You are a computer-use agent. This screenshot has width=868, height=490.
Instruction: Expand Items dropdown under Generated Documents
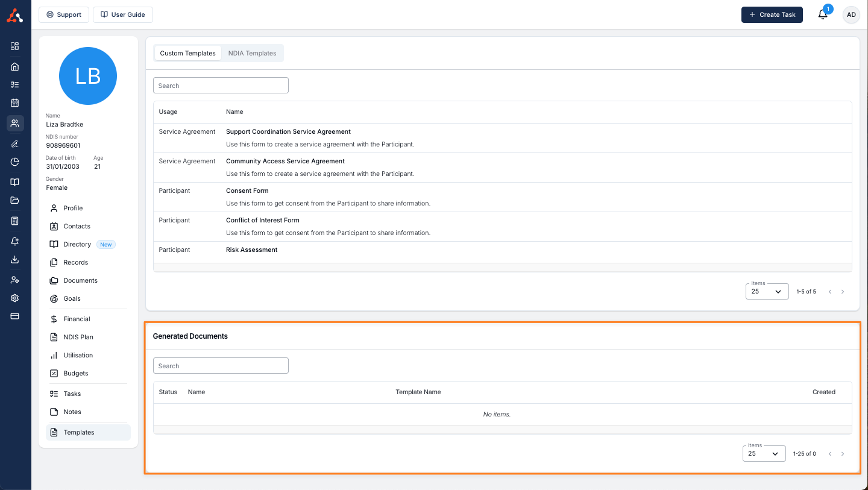click(764, 454)
